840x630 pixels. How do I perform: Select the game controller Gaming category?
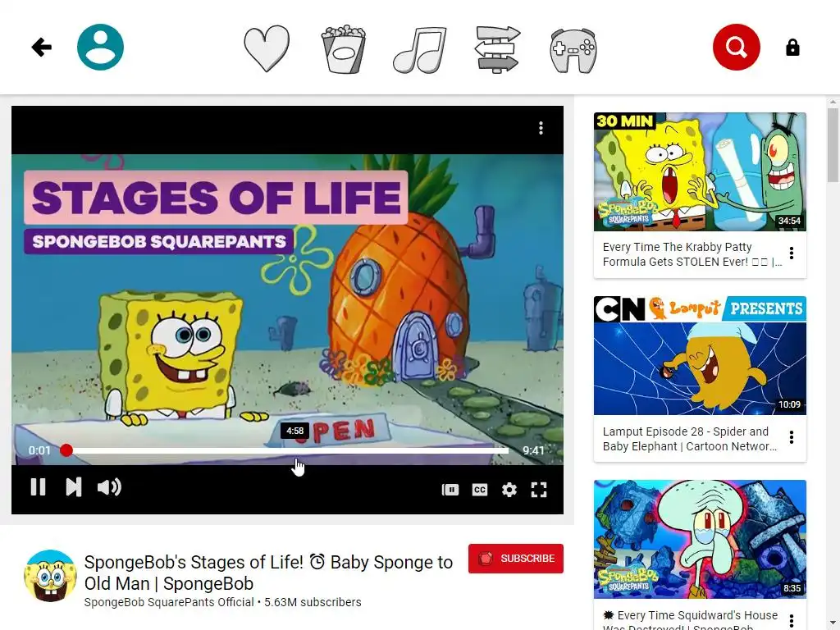point(573,50)
